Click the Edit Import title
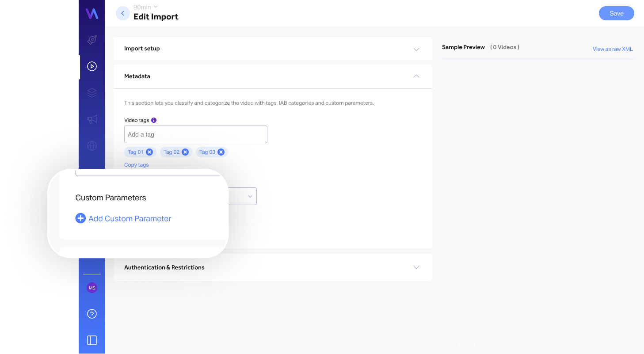This screenshot has height=354, width=644. [156, 17]
